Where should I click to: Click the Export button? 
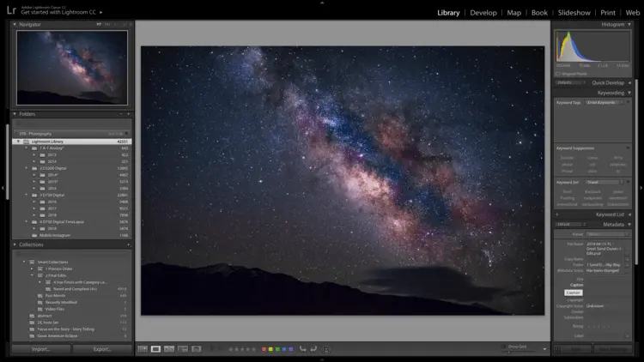point(102,349)
